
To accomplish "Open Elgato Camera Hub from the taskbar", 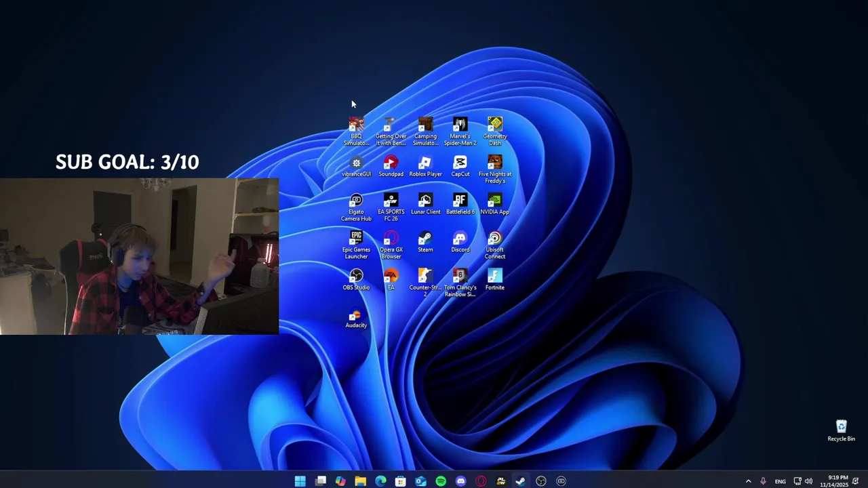I will [561, 481].
